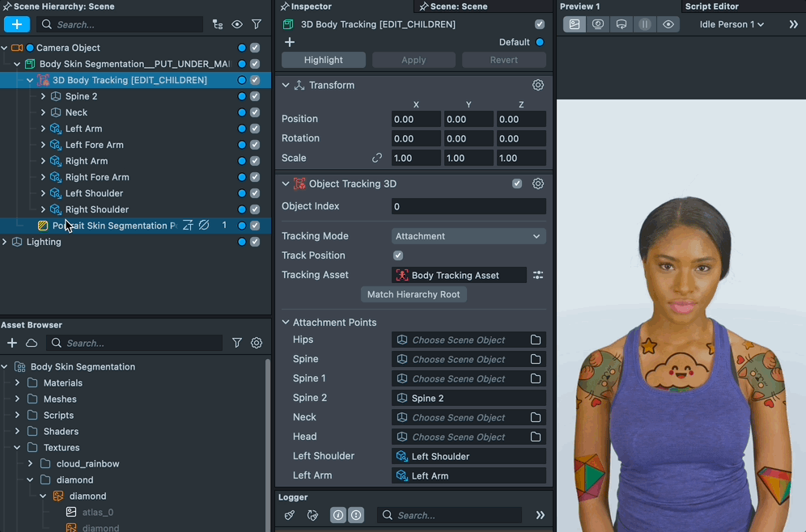
Task: Open Asset Browser settings gear
Action: tap(257, 343)
